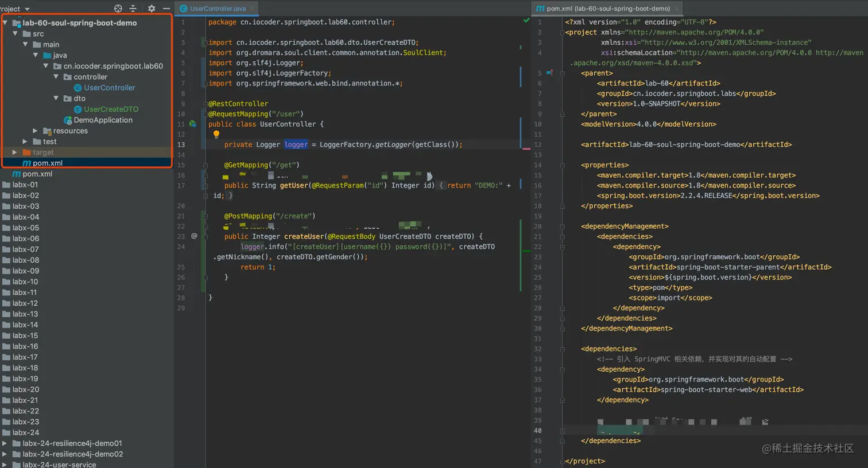Click the getLogger method call
This screenshot has width=868, height=468.
pyautogui.click(x=393, y=145)
